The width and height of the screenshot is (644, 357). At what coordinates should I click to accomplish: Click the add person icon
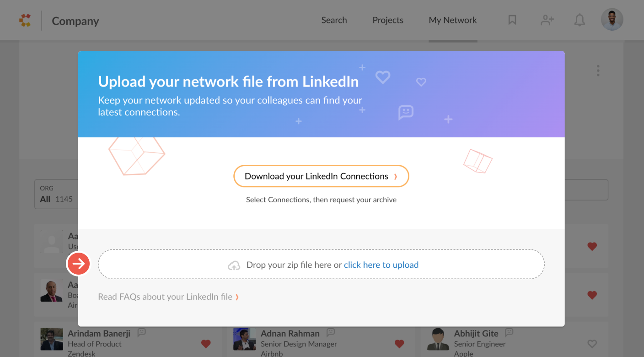tap(547, 20)
